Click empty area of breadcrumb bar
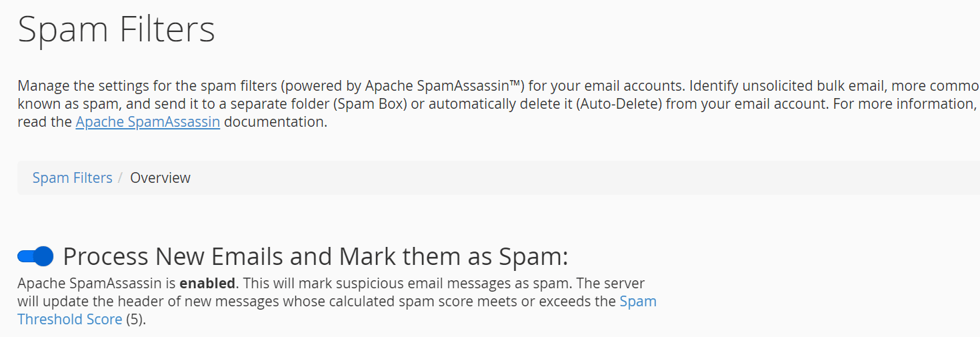The width and height of the screenshot is (980, 337). [533, 178]
